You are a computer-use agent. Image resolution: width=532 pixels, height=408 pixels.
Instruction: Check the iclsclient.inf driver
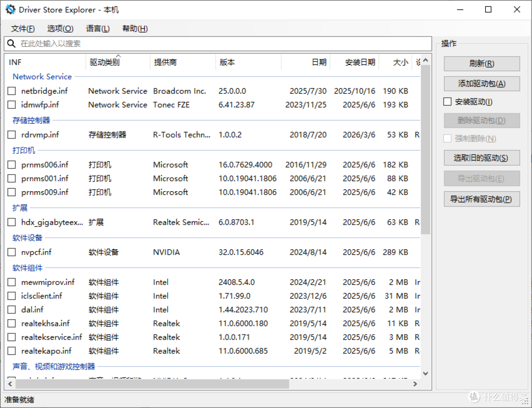[11, 296]
